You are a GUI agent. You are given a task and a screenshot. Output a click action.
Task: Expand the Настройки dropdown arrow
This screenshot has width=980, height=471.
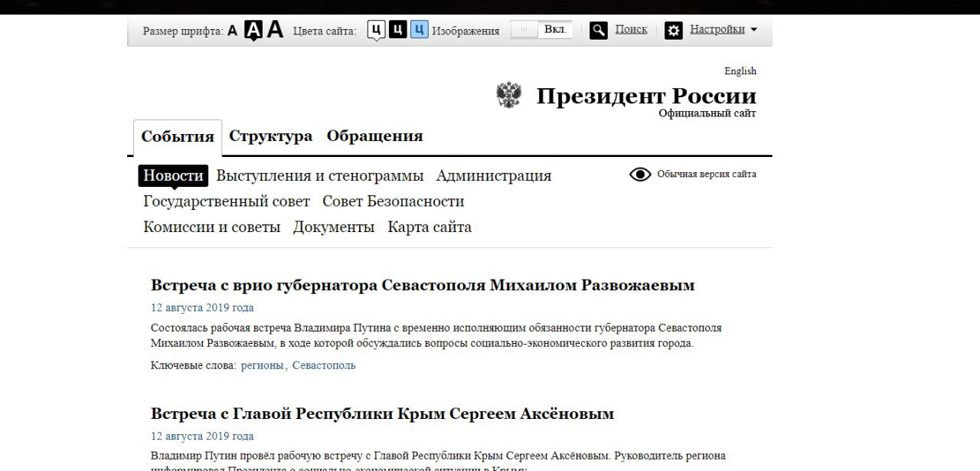pos(753,30)
